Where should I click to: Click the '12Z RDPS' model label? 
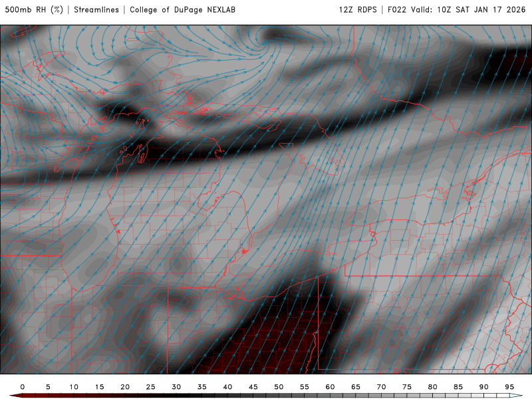[358, 9]
